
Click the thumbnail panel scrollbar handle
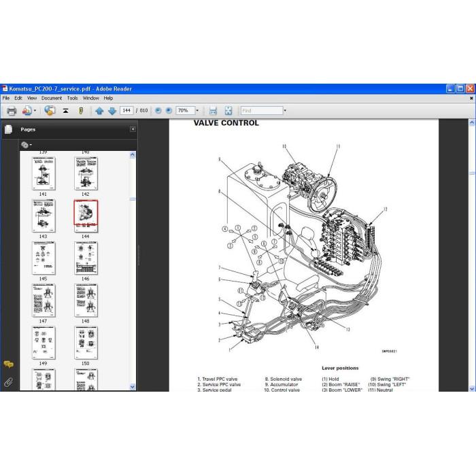click(133, 199)
